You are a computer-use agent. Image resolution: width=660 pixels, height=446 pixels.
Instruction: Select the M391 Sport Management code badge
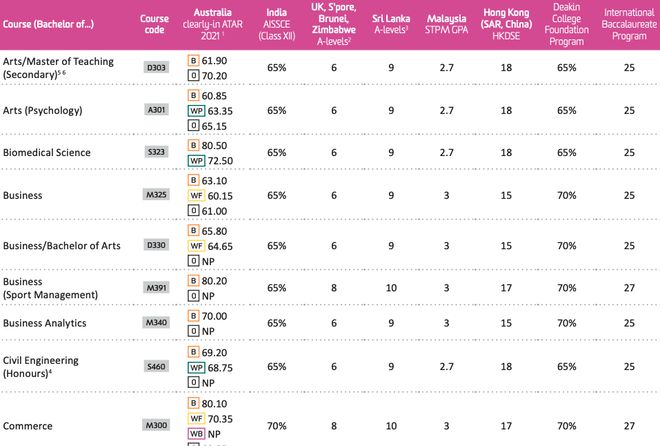tap(156, 288)
